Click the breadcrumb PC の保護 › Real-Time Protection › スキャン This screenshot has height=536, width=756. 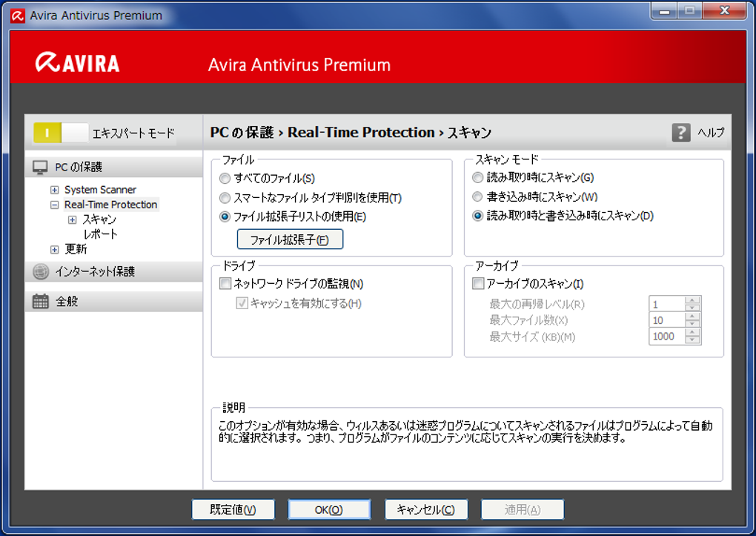coord(351,132)
